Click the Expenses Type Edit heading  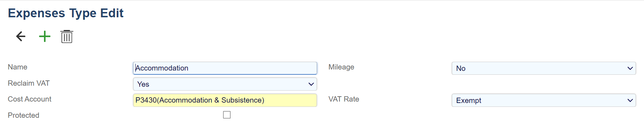coord(66,13)
